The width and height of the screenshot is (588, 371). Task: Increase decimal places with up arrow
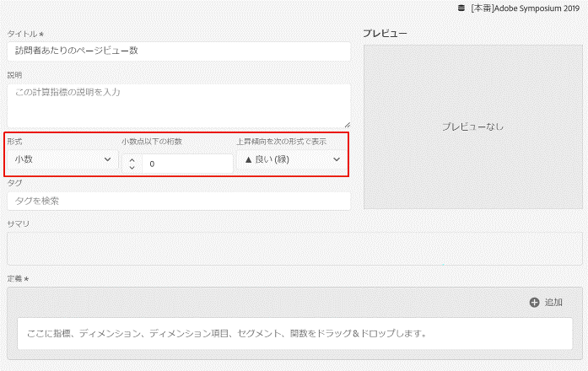pos(132,159)
